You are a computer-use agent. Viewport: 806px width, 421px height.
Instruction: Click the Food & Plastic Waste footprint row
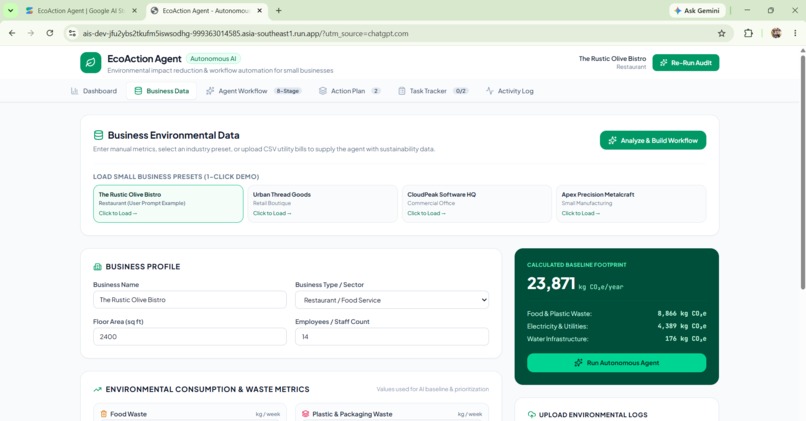[616, 314]
